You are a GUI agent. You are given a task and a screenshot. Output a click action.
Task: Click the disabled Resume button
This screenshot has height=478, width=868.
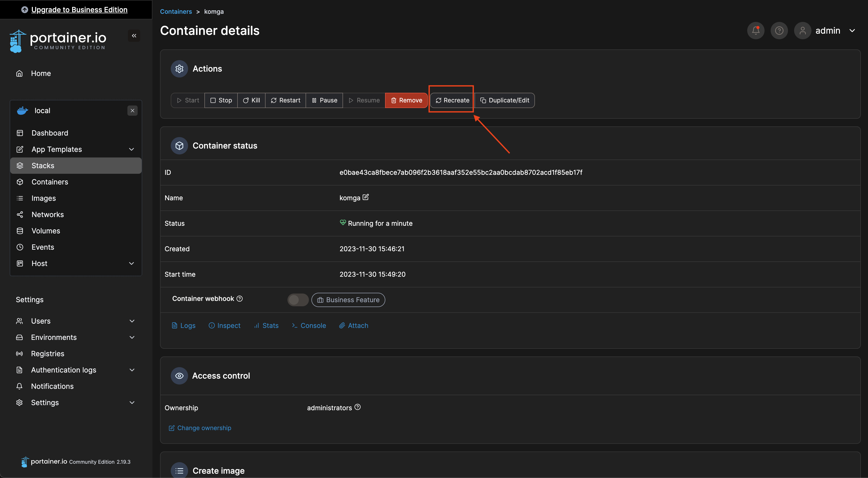364,100
